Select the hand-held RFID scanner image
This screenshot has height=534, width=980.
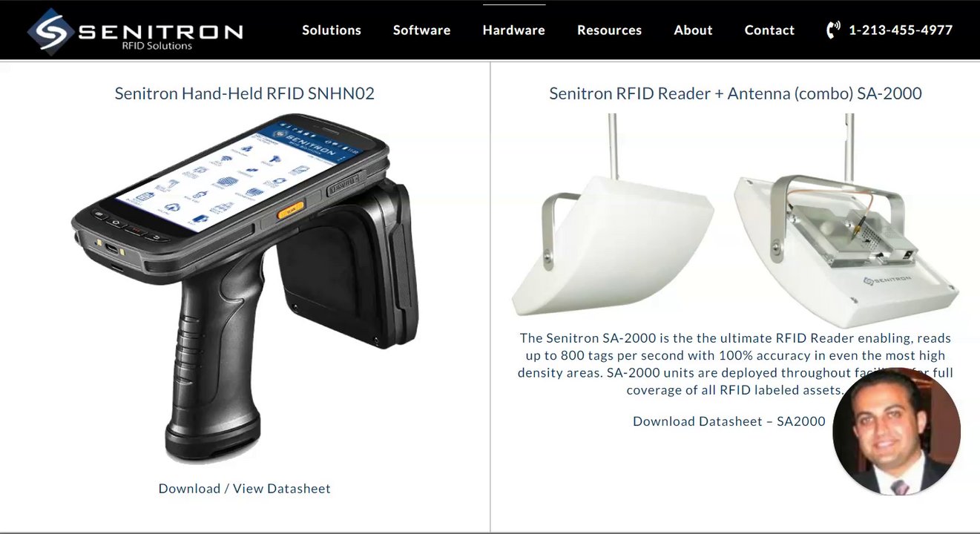pyautogui.click(x=246, y=288)
